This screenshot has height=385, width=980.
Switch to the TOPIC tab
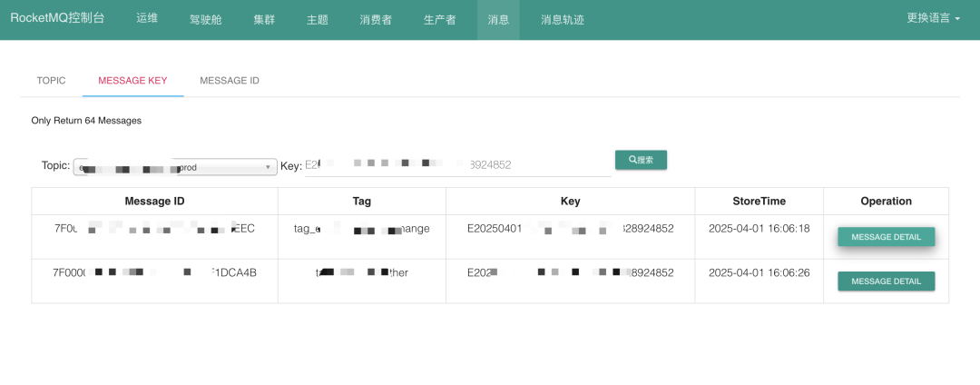pos(51,81)
